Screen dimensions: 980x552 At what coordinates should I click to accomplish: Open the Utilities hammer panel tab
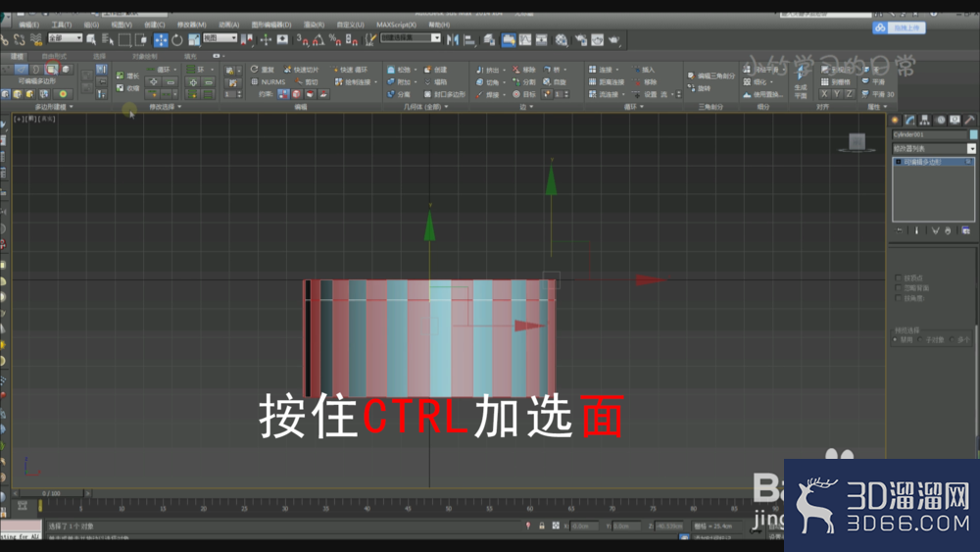[969, 120]
